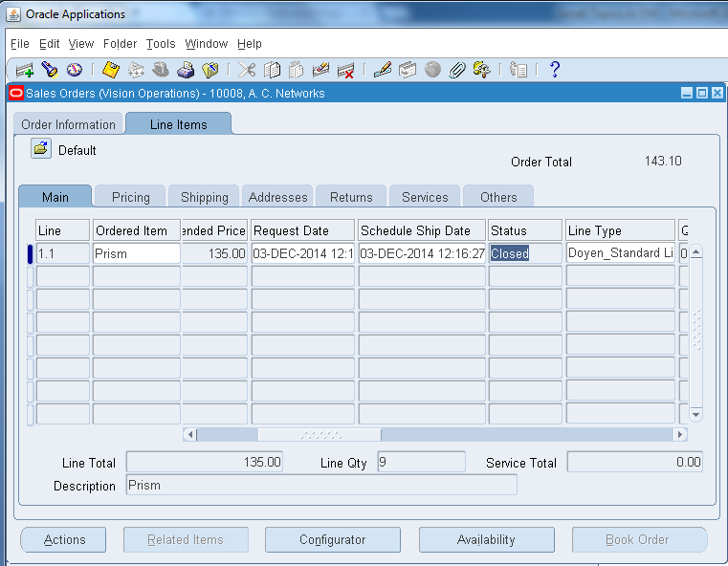728x566 pixels.
Task: Open the Default folder icon
Action: pos(41,149)
